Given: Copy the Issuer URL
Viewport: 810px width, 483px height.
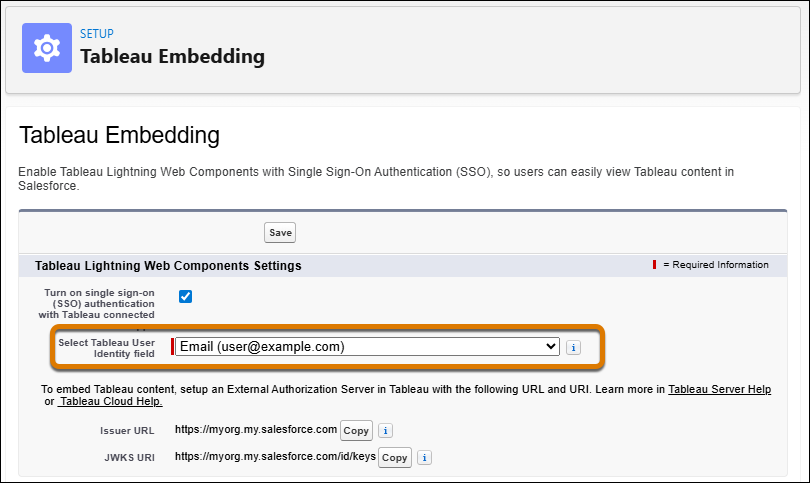Looking at the screenshot, I should (x=356, y=431).
